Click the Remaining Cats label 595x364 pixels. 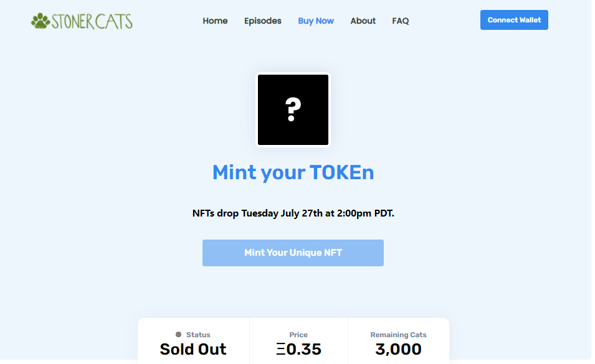[399, 335]
